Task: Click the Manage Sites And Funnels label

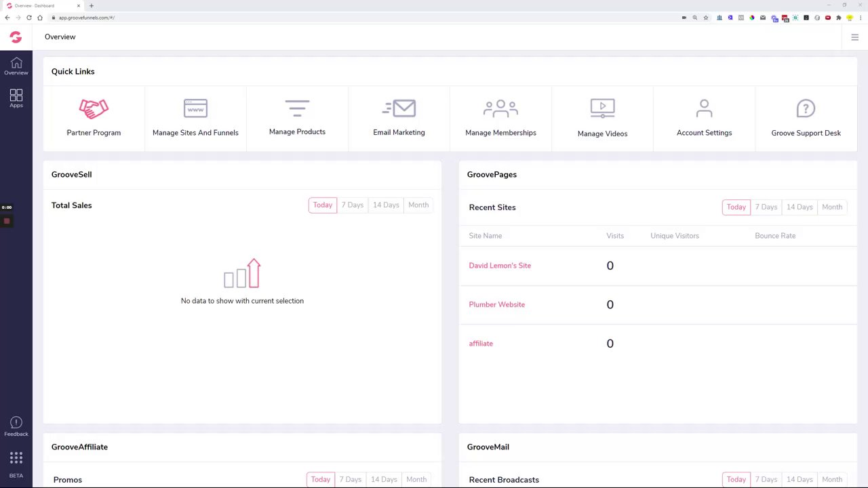Action: click(195, 133)
